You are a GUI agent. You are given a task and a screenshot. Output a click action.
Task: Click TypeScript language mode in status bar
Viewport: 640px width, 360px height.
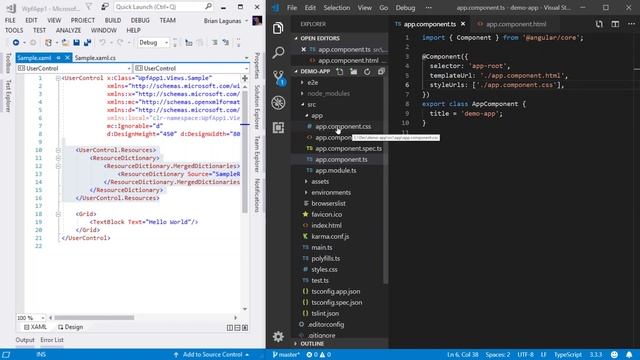567,354
